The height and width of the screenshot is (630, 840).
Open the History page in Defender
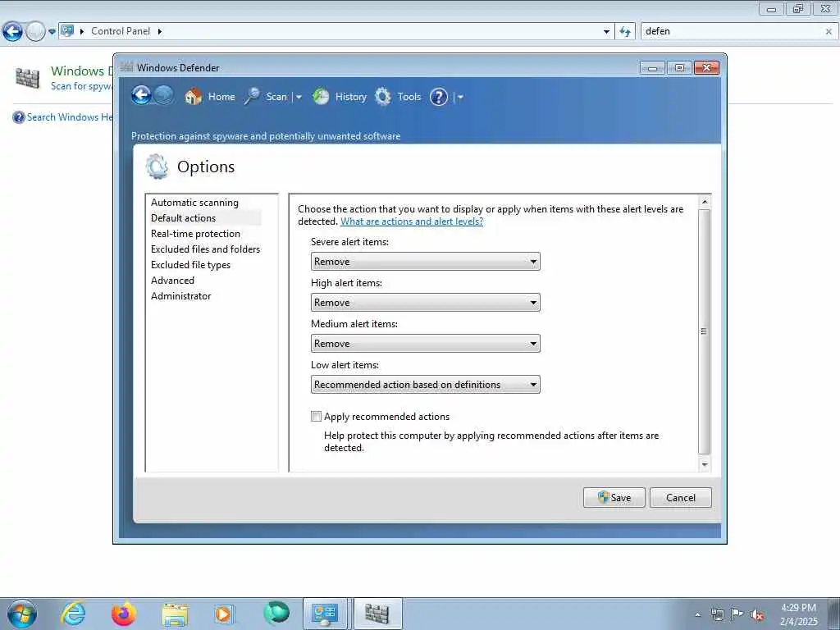click(x=339, y=97)
